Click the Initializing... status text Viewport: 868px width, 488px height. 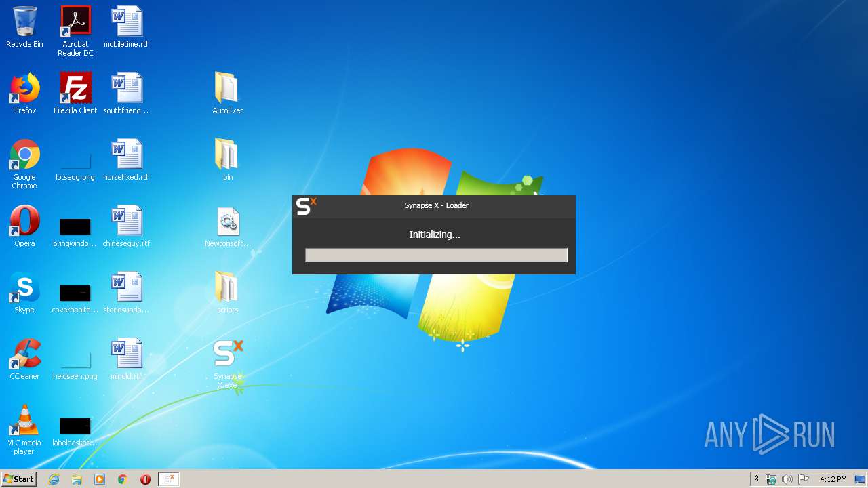click(x=435, y=235)
